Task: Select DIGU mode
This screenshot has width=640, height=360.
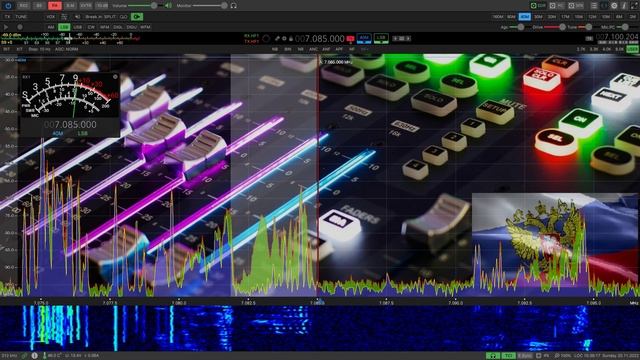Action: point(131,27)
